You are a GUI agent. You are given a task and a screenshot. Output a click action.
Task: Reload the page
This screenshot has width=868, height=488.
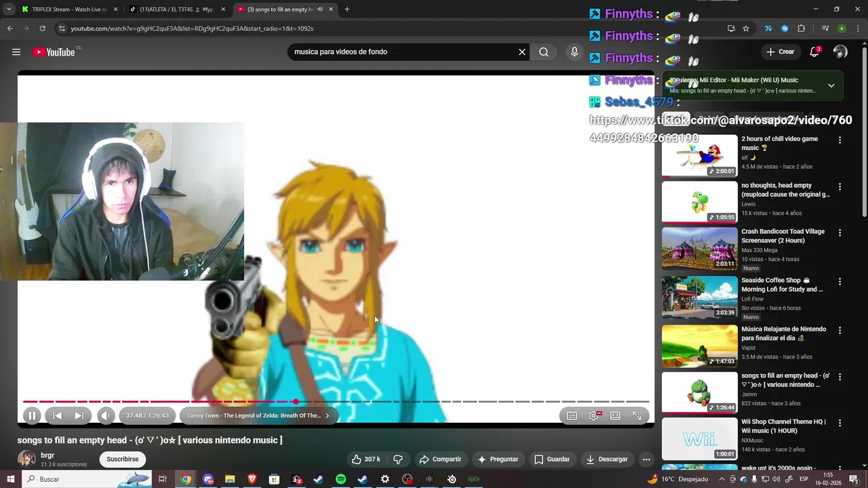point(42,28)
